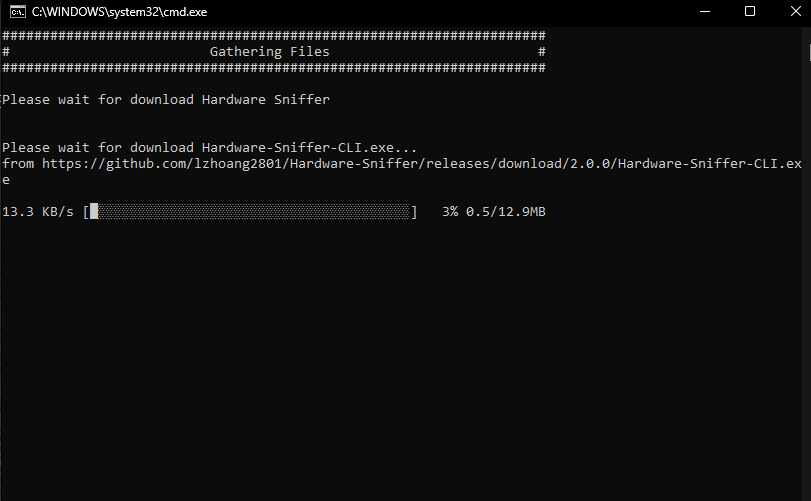Maximize the cmd.exe window
Screen dimensions: 811x501
pyautogui.click(x=749, y=11)
